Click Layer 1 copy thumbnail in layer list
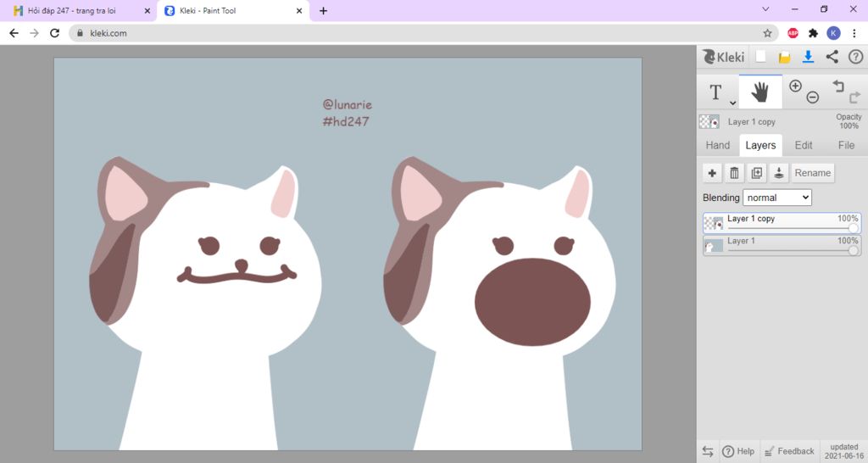Image resolution: width=868 pixels, height=463 pixels. [x=714, y=223]
